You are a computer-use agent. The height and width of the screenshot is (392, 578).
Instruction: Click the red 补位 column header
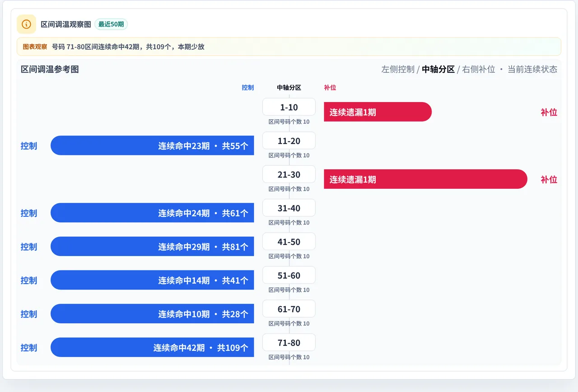[x=330, y=88]
